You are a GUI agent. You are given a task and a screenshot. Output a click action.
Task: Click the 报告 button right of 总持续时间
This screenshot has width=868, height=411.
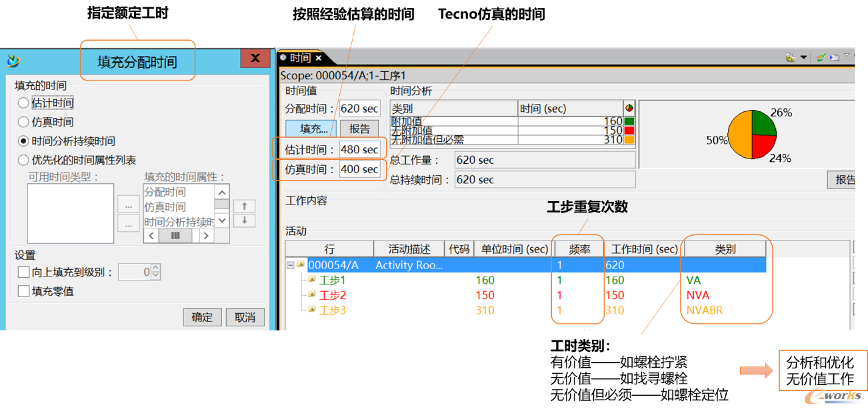[x=842, y=180]
